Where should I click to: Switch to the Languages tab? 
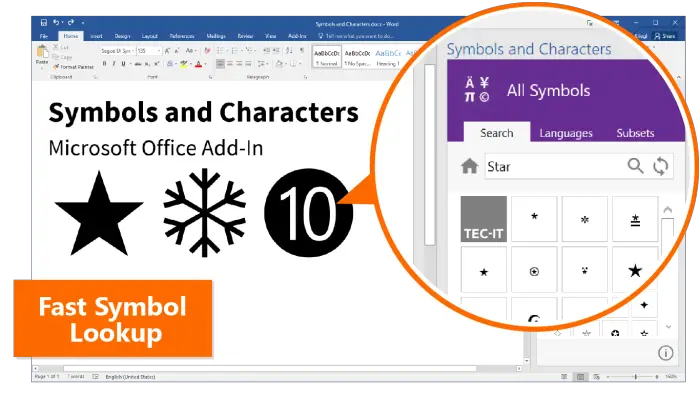[566, 133]
